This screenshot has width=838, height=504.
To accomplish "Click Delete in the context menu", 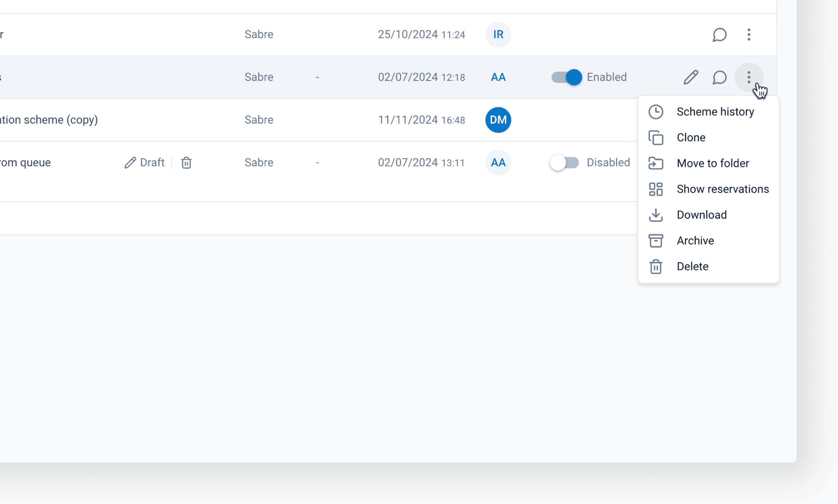I will coord(692,267).
